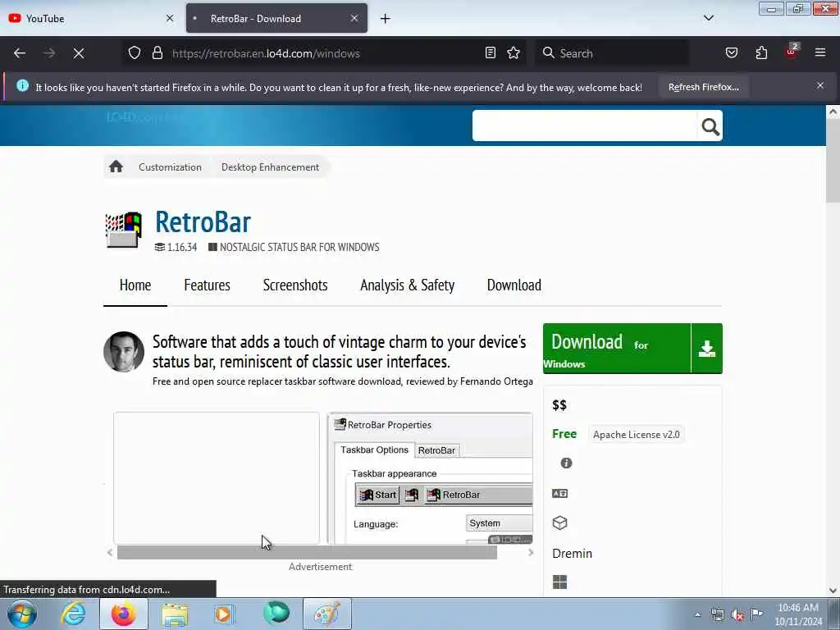This screenshot has height=630, width=840.
Task: Click the Apache License v2.0 tag
Action: (x=636, y=435)
